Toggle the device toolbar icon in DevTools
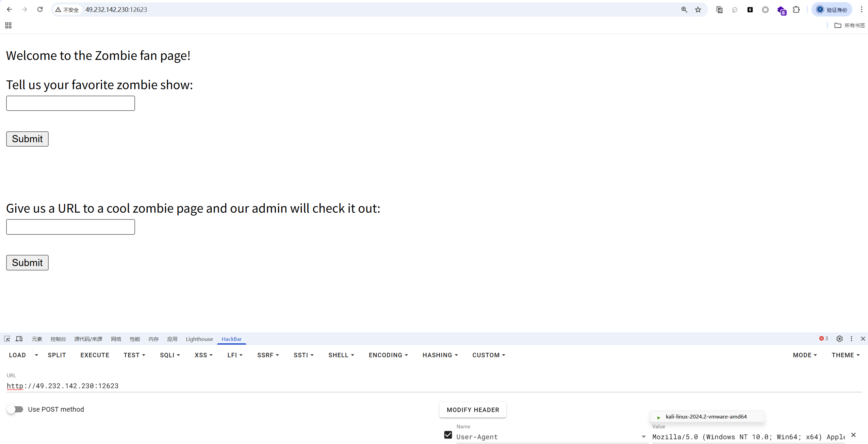This screenshot has width=868, height=444. click(19, 339)
